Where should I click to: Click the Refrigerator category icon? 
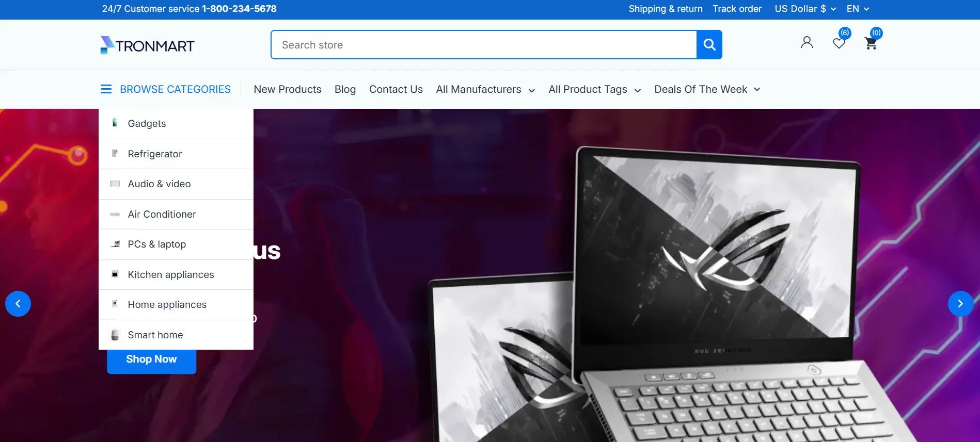(x=115, y=154)
